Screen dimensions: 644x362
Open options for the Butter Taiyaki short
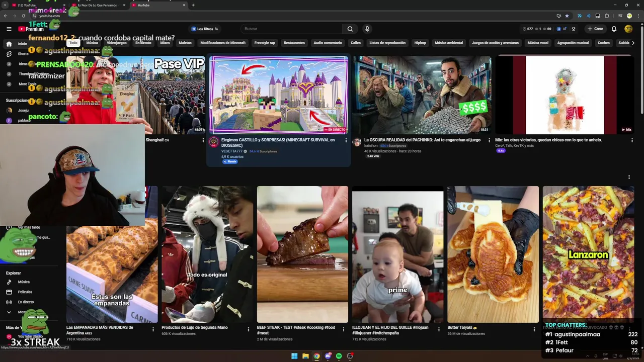(534, 329)
